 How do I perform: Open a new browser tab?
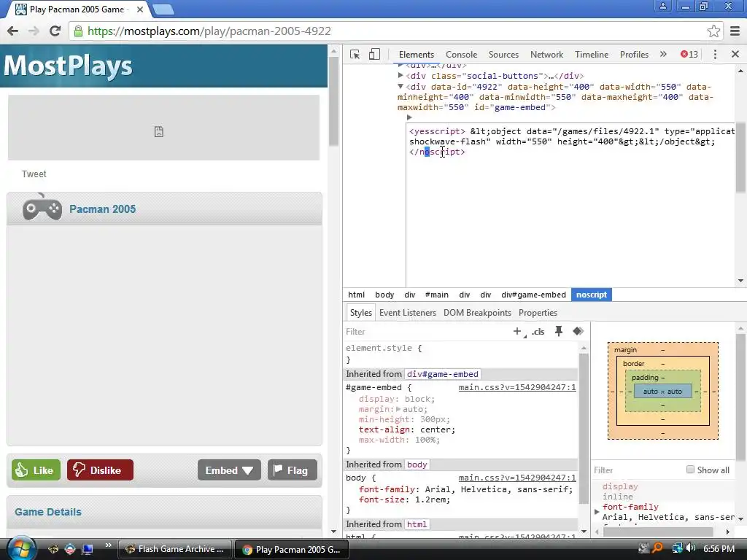(x=163, y=9)
